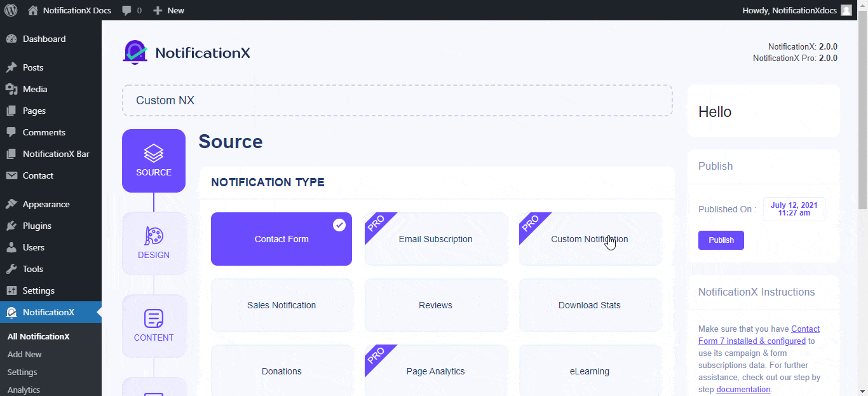868x396 pixels.
Task: Open the Analytics submenu item
Action: point(24,390)
